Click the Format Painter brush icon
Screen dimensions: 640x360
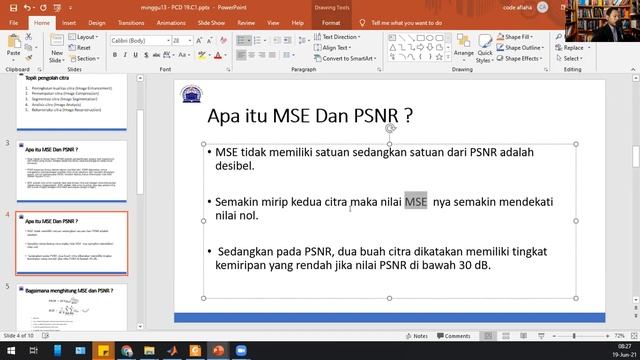click(29, 58)
